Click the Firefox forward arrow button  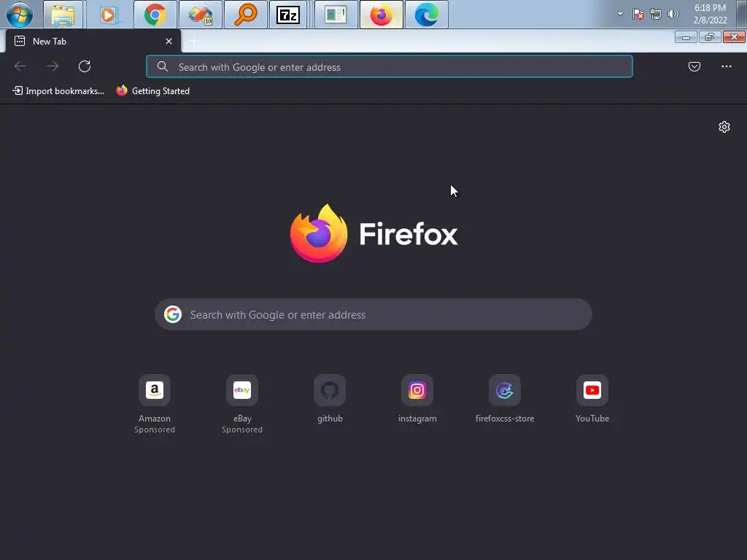tap(53, 66)
